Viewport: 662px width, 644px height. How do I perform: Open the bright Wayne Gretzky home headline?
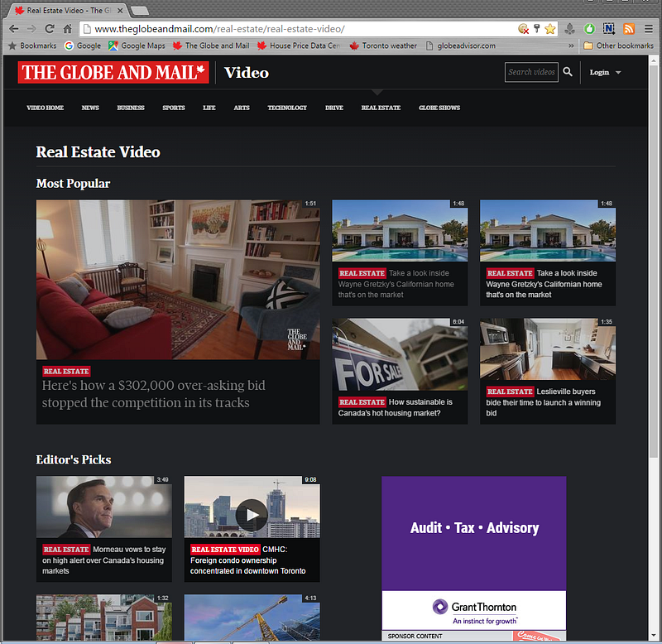(544, 284)
